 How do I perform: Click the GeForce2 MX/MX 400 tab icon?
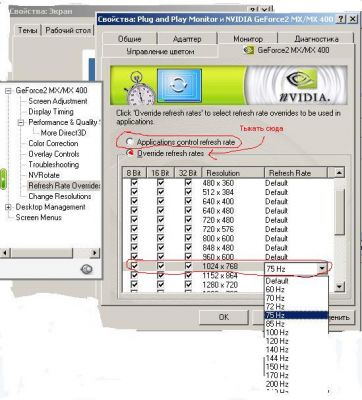tap(248, 50)
